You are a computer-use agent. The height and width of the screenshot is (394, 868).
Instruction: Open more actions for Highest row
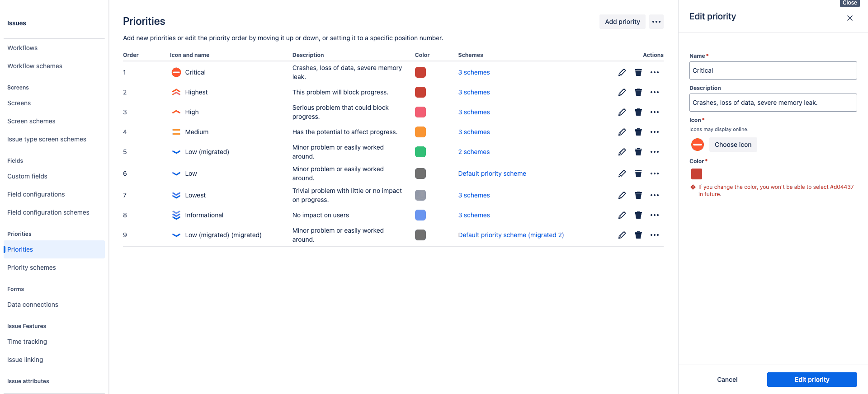tap(655, 92)
